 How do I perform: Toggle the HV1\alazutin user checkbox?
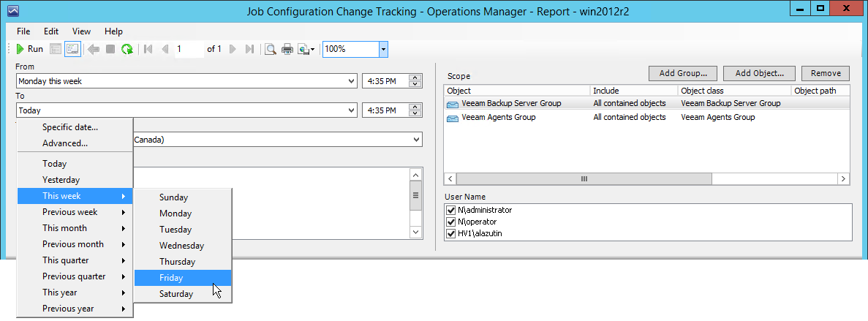coord(450,233)
